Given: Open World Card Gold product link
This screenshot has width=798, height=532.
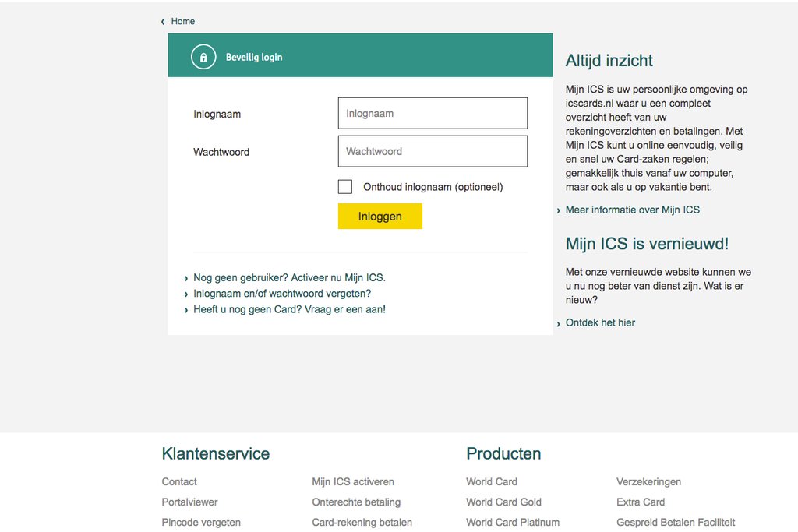Looking at the screenshot, I should click(x=503, y=502).
